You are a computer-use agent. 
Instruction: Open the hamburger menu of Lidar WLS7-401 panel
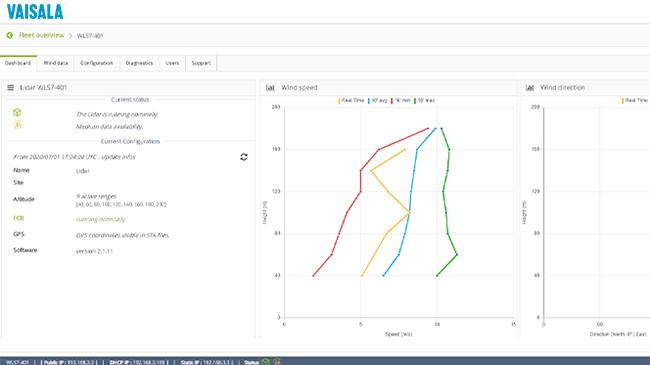(x=10, y=88)
